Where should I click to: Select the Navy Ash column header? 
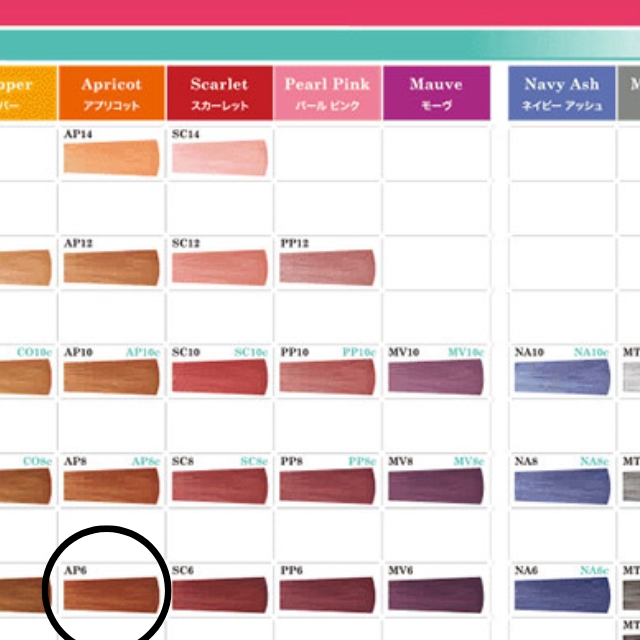coord(561,93)
